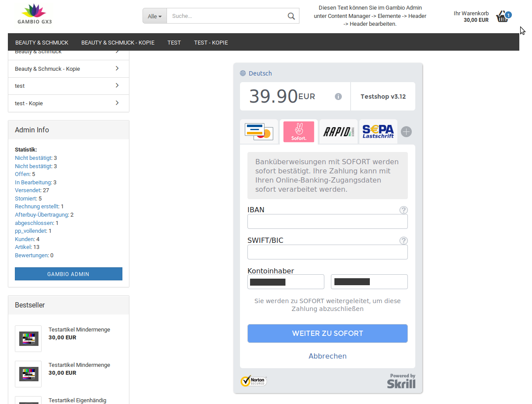Click the IBAN help question mark
Image resolution: width=532 pixels, height=404 pixels.
point(403,210)
